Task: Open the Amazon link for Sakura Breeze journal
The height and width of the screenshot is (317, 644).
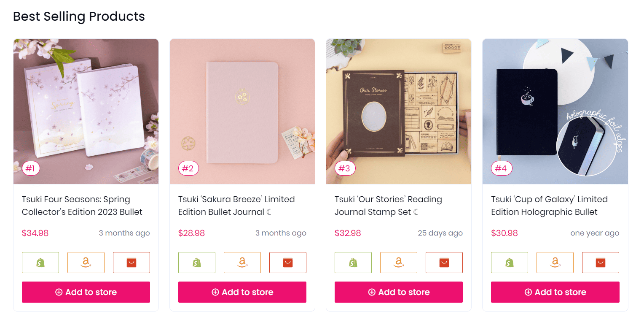Action: point(242,262)
